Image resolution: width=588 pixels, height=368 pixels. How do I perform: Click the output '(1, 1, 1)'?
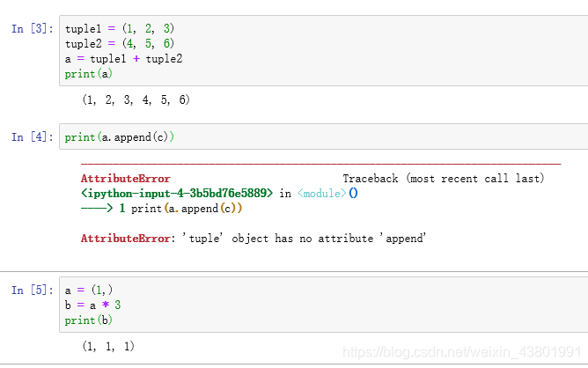[x=108, y=346]
